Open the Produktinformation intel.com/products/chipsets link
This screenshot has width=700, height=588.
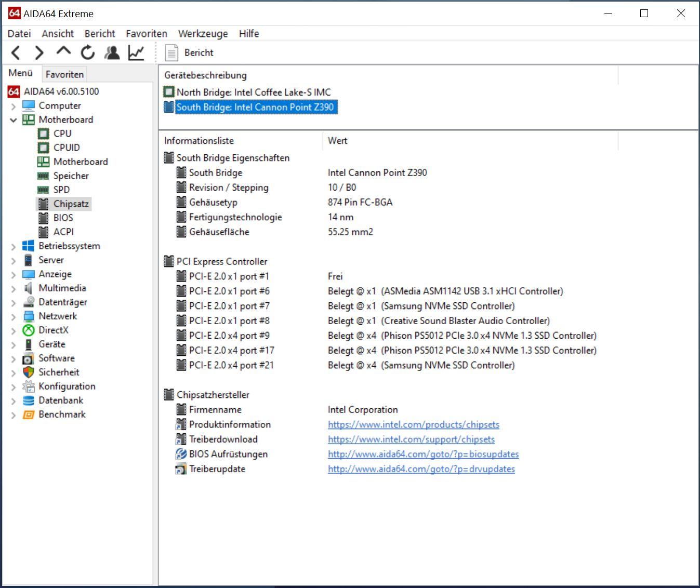pos(414,424)
